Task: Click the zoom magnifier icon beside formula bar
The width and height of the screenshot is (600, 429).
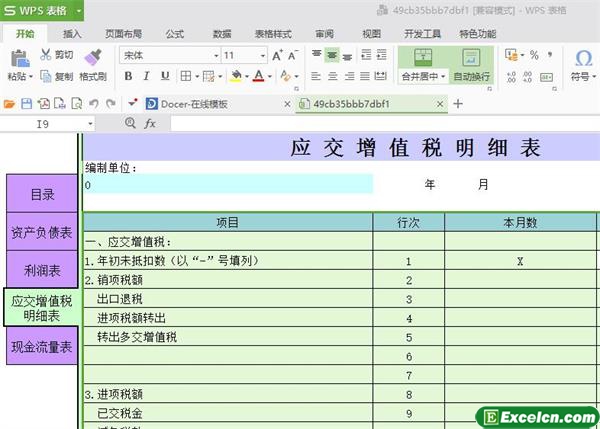Action: pyautogui.click(x=130, y=123)
